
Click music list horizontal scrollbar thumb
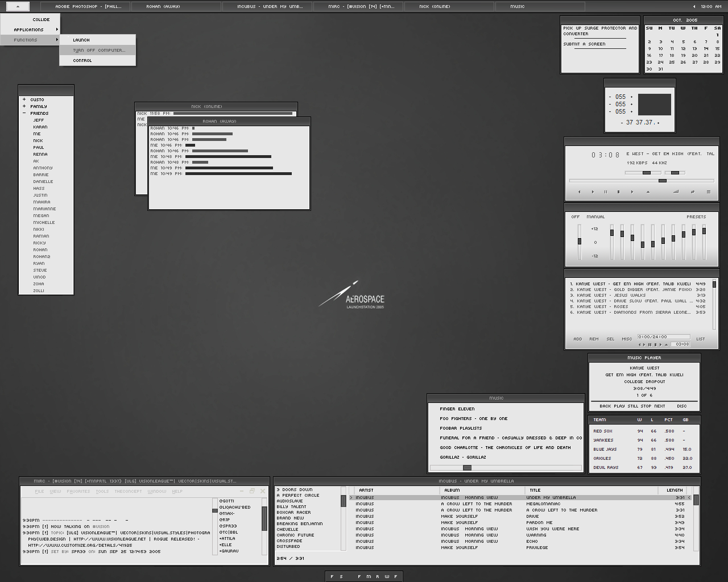pyautogui.click(x=467, y=468)
